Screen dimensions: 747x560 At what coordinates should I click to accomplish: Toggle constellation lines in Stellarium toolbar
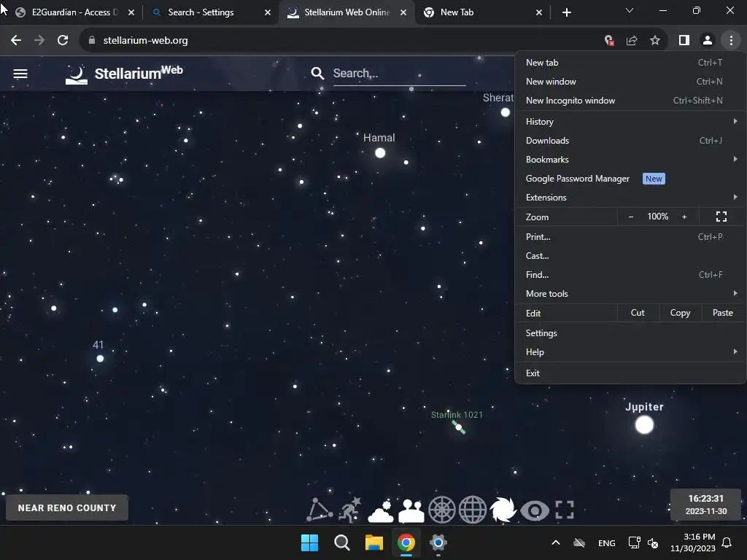click(x=320, y=510)
